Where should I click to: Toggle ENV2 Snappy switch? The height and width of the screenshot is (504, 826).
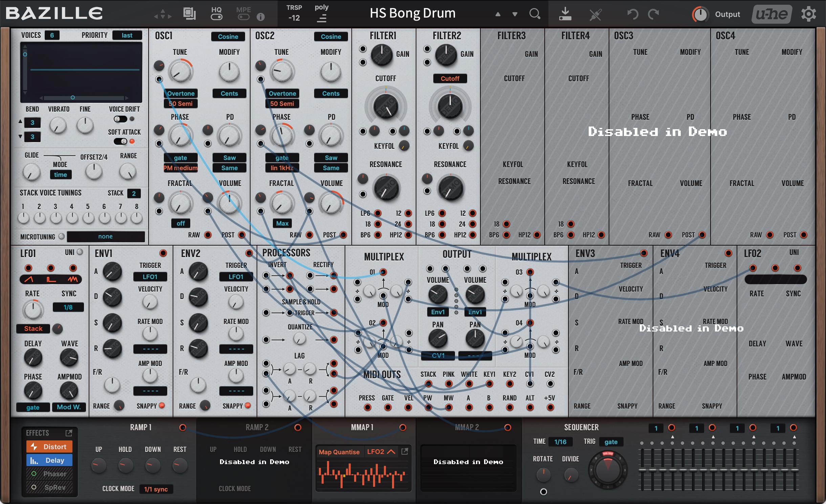click(x=248, y=405)
